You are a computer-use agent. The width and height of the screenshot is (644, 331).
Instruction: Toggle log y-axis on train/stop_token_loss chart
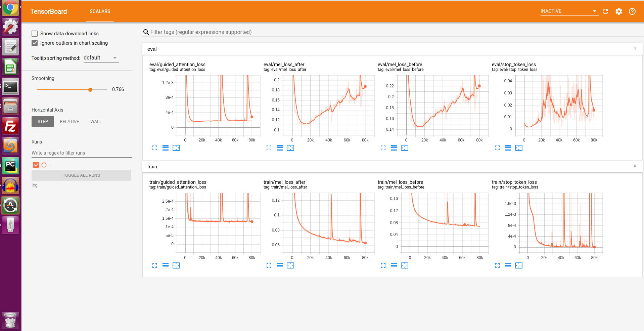pyautogui.click(x=508, y=265)
